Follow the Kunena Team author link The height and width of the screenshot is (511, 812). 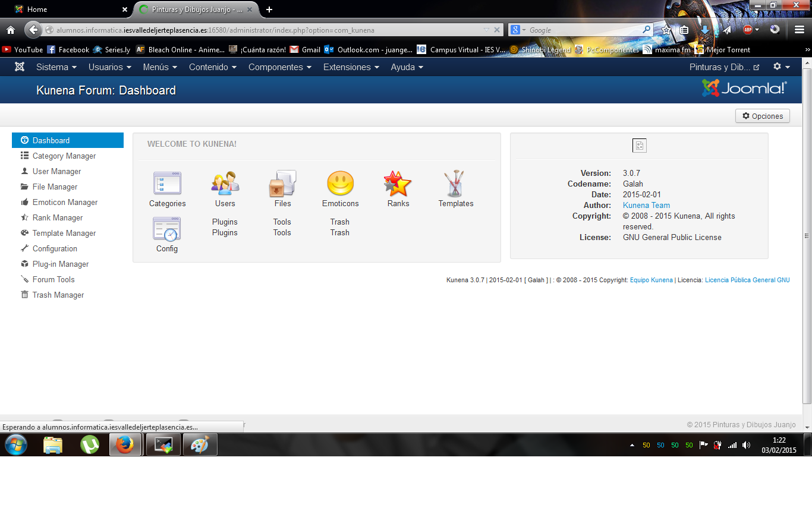coord(646,205)
